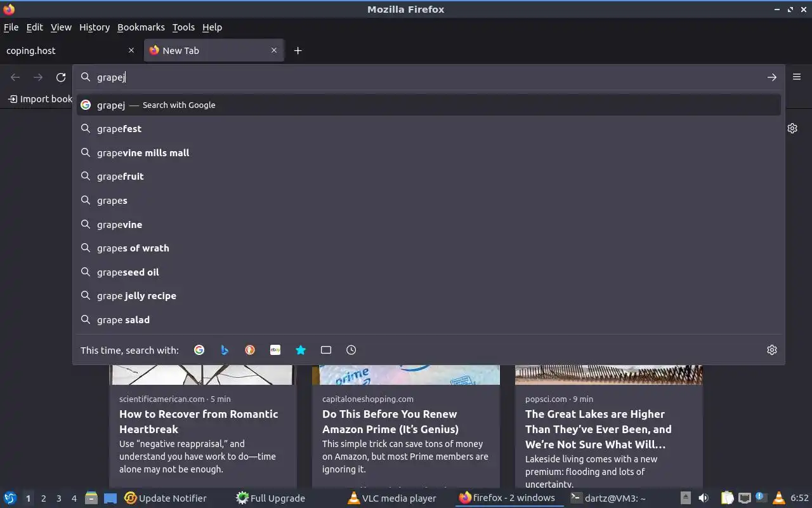This screenshot has height=508, width=812.
Task: Open the Tools menu
Action: [183, 27]
